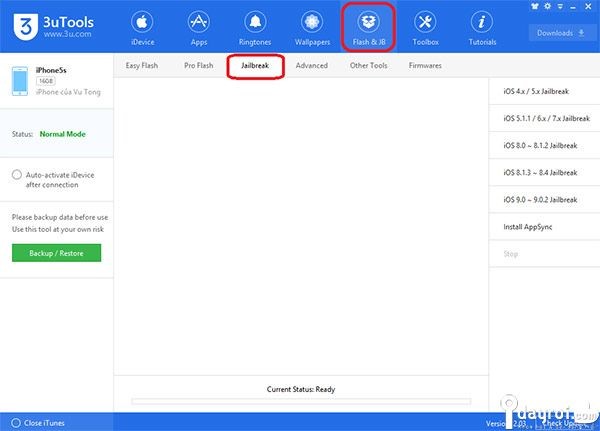Switch to the Pro Flash tab
Image resolution: width=600 pixels, height=431 pixels.
pyautogui.click(x=198, y=66)
